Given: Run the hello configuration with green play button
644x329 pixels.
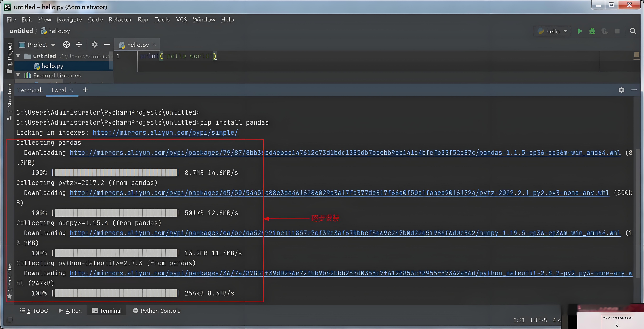Looking at the screenshot, I should point(580,31).
